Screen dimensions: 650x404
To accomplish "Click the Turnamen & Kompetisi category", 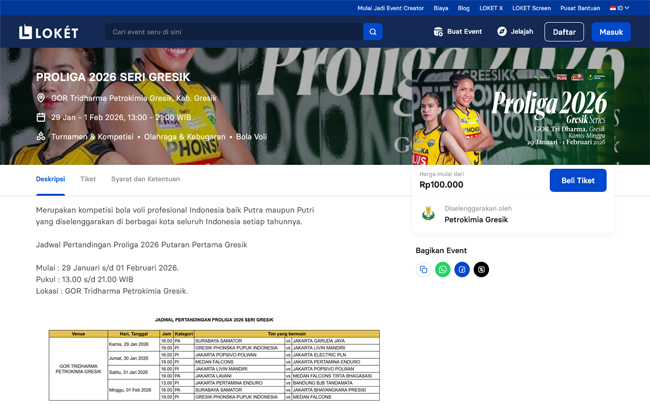I will (92, 136).
